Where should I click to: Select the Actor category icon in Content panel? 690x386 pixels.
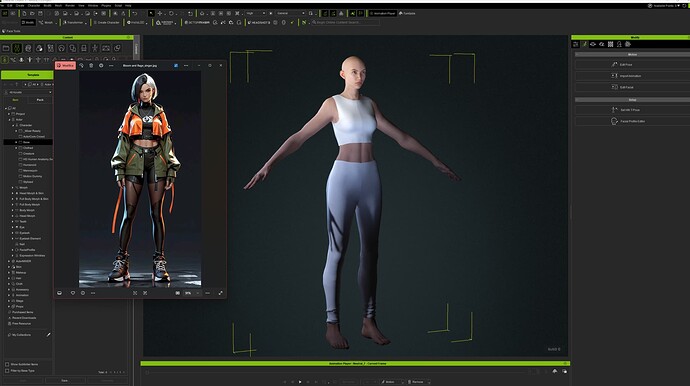[17, 48]
